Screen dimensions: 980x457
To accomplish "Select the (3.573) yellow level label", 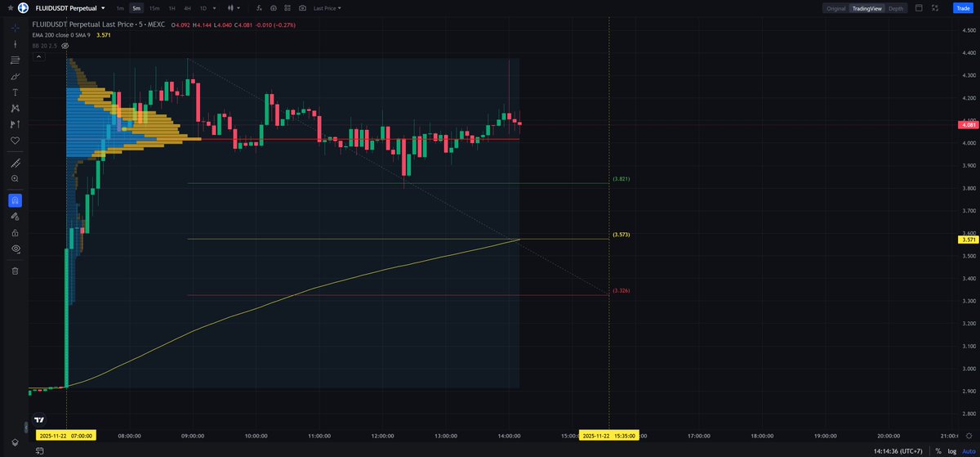I will [621, 235].
